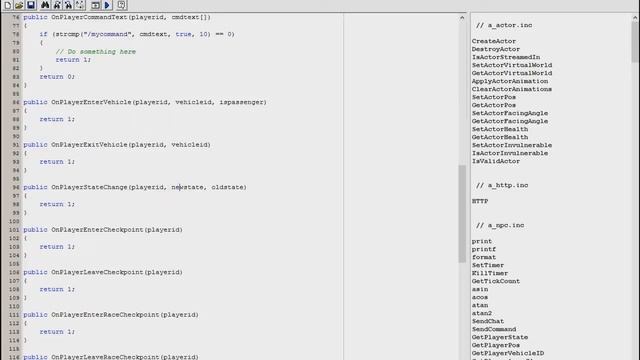
Task: Select format in the function list
Action: 484,257
